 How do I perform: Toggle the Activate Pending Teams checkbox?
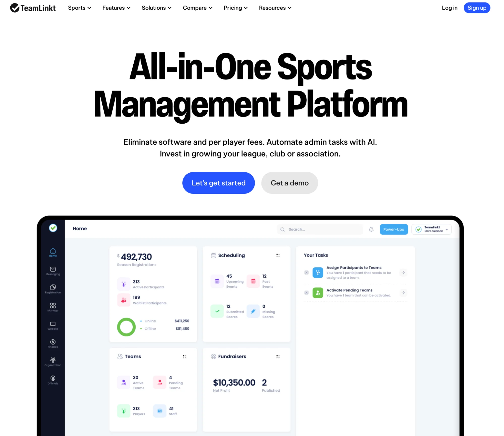tap(306, 293)
